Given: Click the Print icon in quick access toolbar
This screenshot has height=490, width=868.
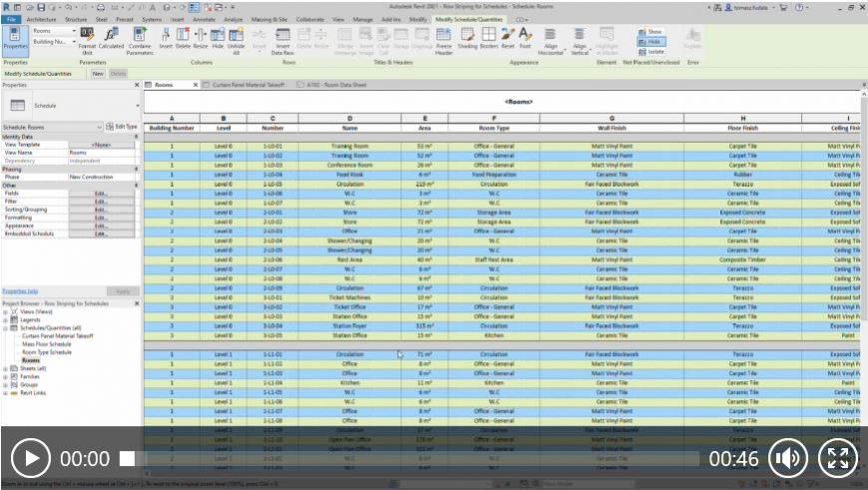Looking at the screenshot, I should point(101,8).
